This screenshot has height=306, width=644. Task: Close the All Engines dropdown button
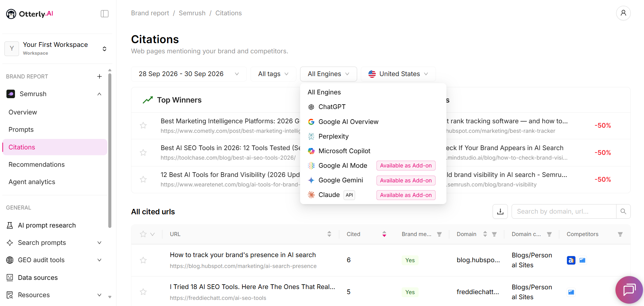(x=328, y=74)
